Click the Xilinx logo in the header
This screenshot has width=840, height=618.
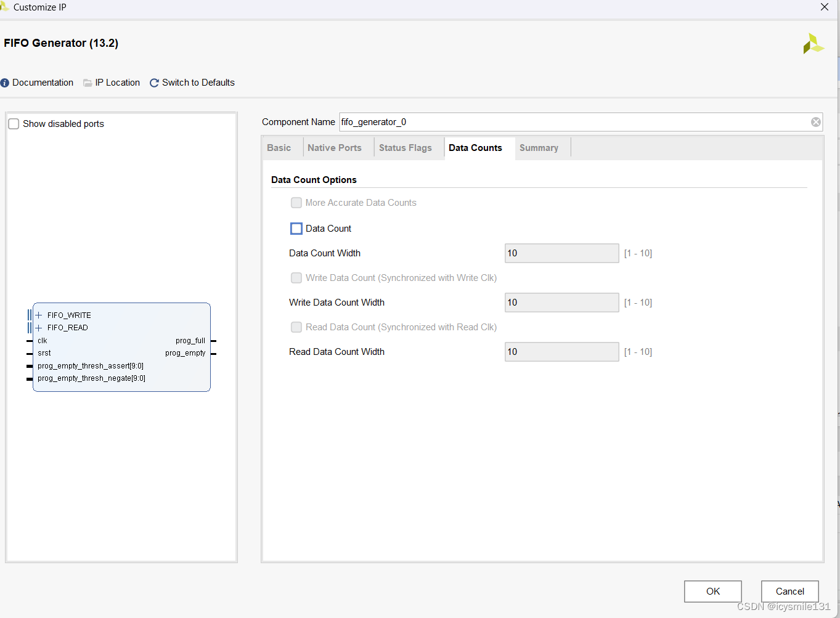pyautogui.click(x=813, y=44)
